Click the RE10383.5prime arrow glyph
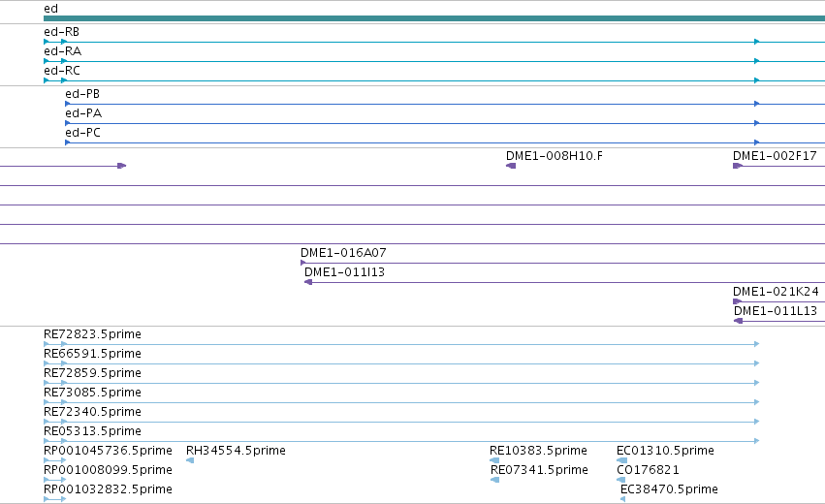 pos(494,460)
